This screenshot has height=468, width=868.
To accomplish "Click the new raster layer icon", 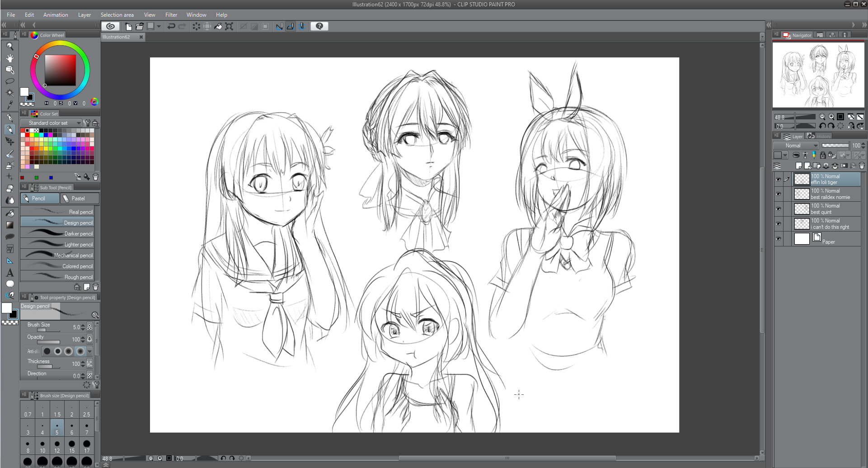I will click(x=798, y=165).
